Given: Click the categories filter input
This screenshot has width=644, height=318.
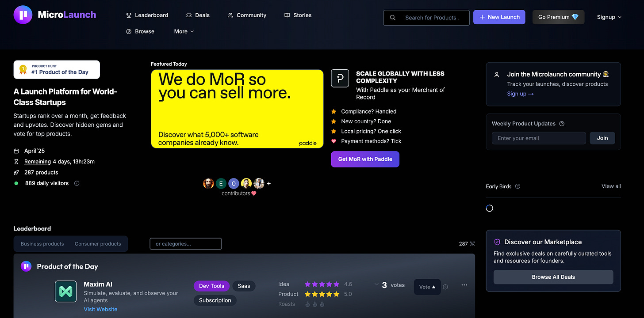Looking at the screenshot, I should pos(186,244).
